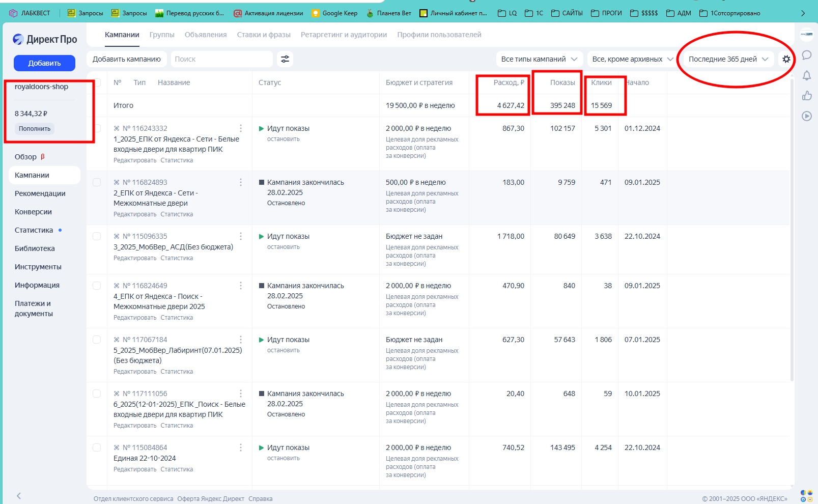818x504 pixels.
Task: Open the Последние 365 дней period dropdown
Action: pyautogui.click(x=728, y=59)
